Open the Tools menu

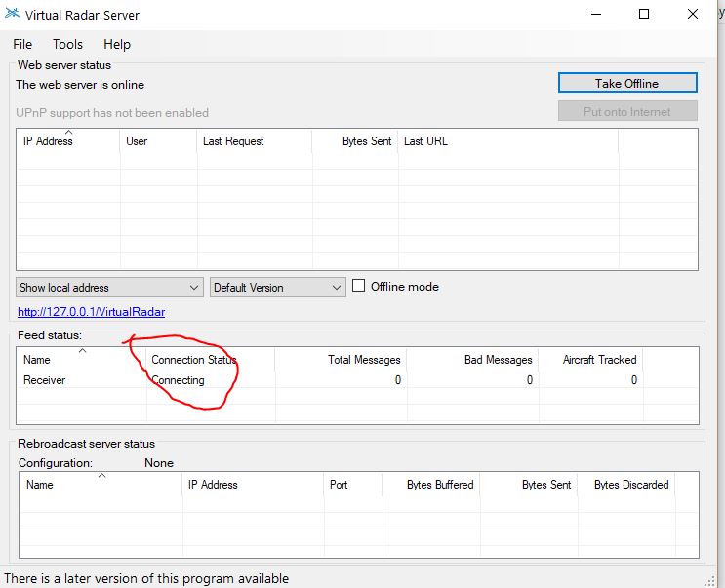pos(67,44)
